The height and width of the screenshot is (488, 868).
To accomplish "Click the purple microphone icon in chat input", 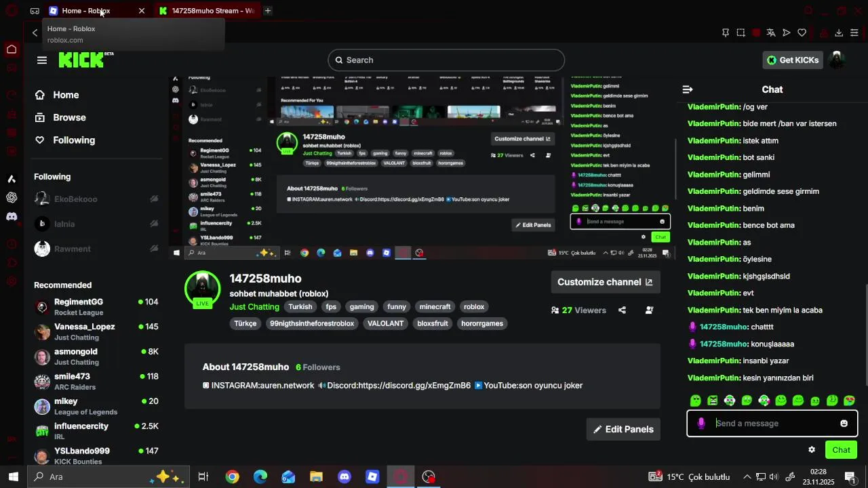I will pos(701,424).
